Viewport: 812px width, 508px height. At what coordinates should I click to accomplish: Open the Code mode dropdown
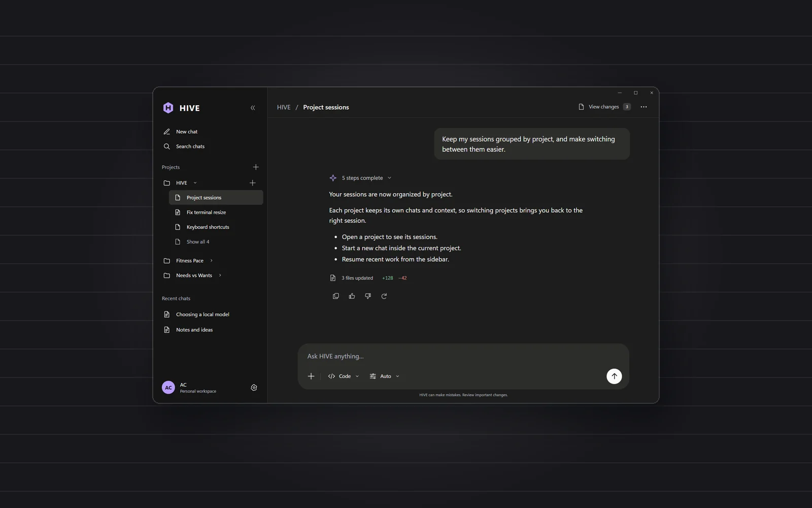[344, 376]
